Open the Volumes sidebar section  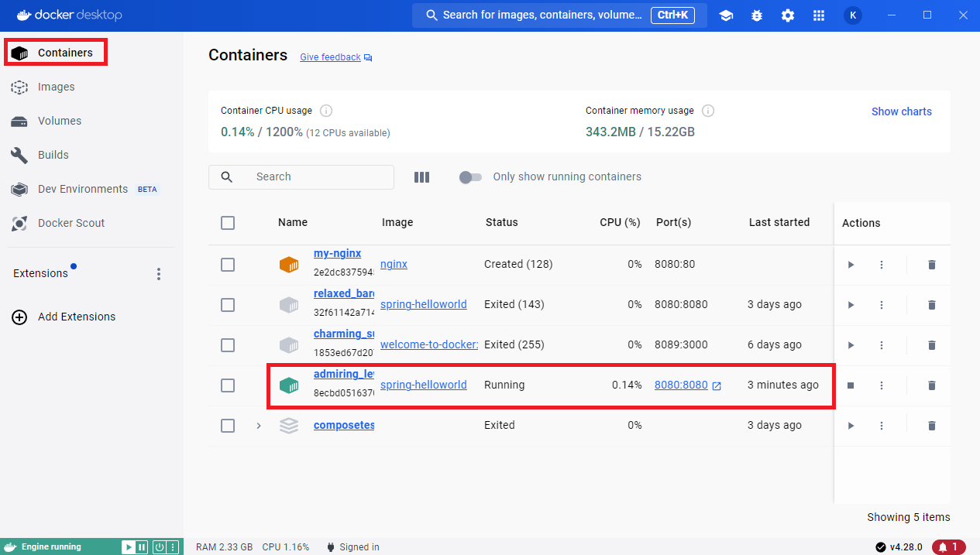59,121
